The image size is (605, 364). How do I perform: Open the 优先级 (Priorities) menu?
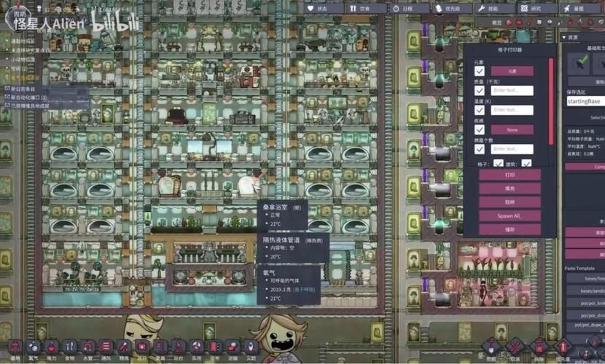(452, 9)
